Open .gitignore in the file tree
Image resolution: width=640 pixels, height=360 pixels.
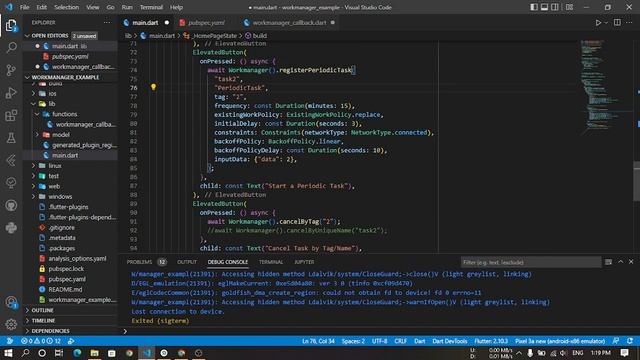pos(61,227)
